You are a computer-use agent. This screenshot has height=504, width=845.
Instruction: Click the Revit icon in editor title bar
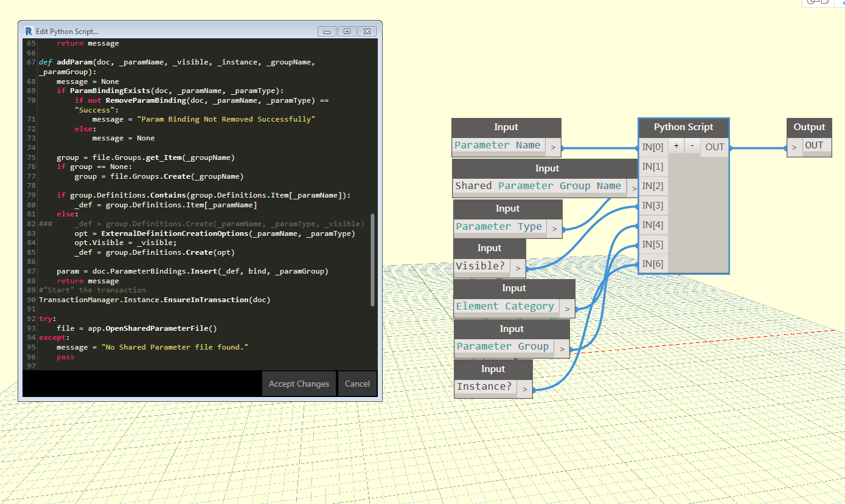click(x=28, y=31)
